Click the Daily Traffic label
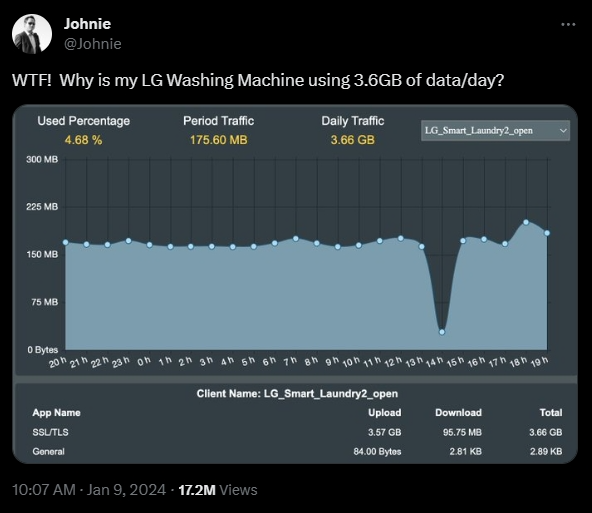592x513 pixels. pos(353,121)
